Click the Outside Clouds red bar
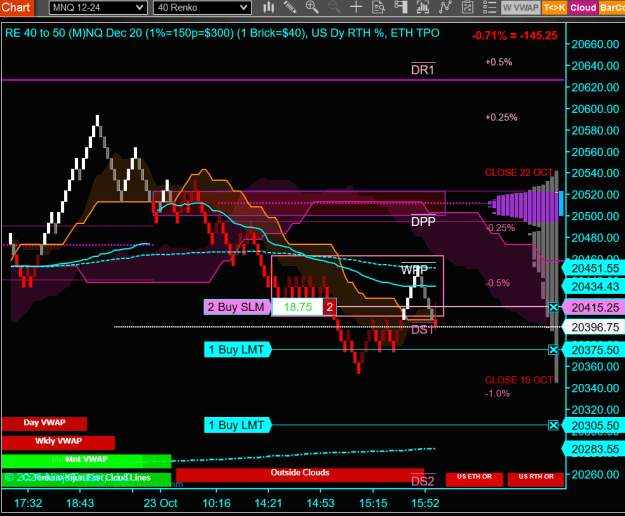 click(300, 474)
